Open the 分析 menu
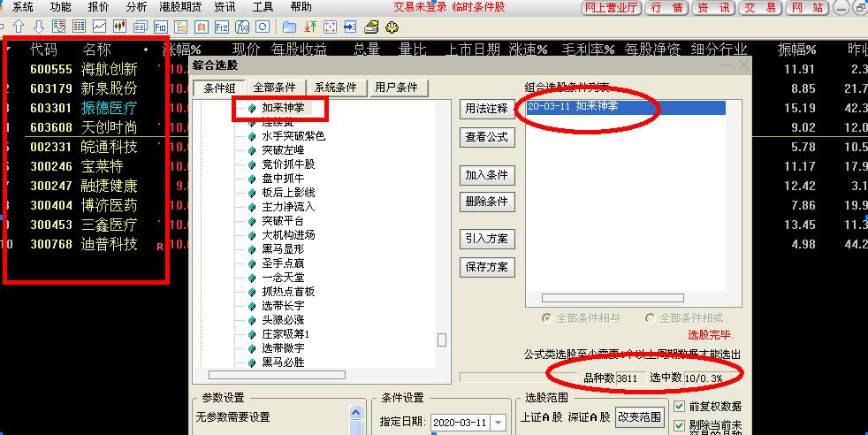868x435 pixels. [136, 7]
